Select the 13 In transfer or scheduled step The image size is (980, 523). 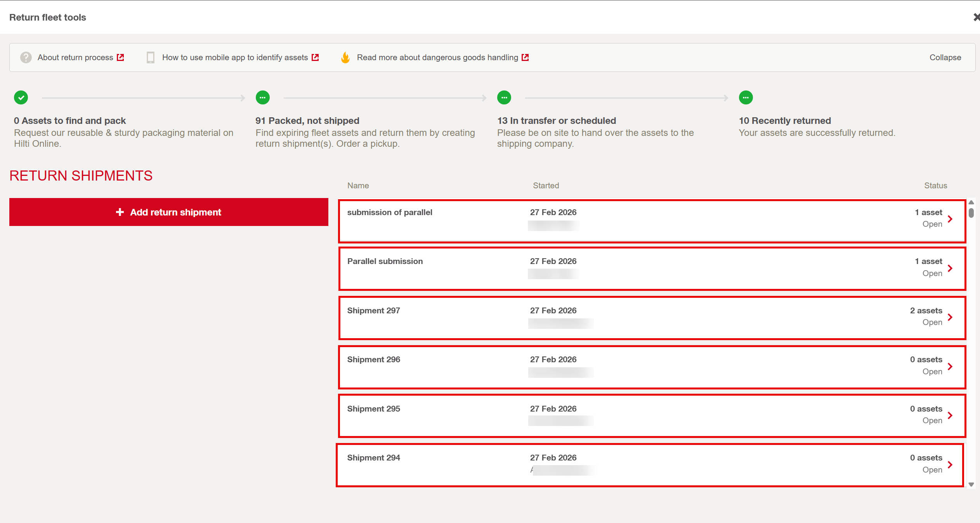[557, 121]
